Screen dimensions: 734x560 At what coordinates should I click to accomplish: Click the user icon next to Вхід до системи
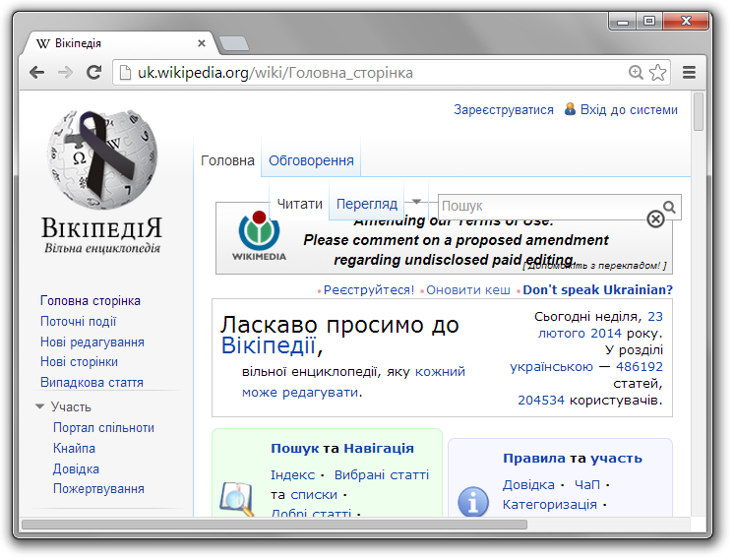pos(570,109)
